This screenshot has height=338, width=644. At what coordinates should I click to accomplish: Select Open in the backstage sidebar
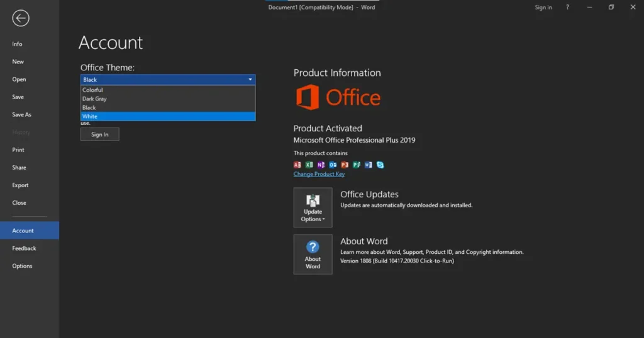[30, 79]
